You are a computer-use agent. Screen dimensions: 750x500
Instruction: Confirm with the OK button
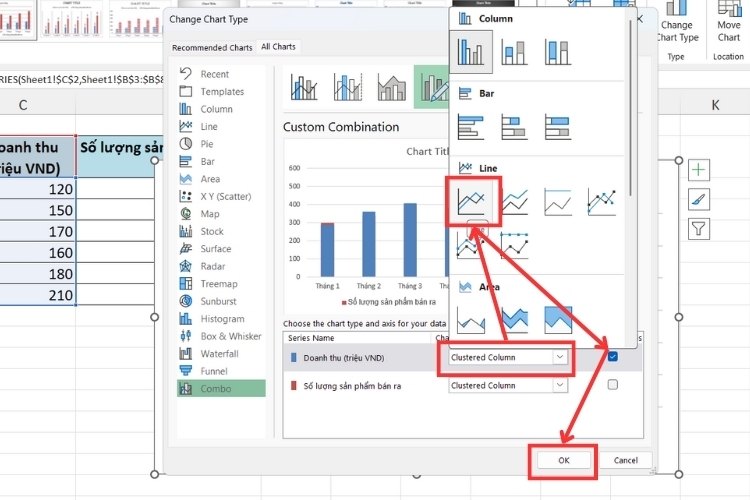[x=563, y=460]
